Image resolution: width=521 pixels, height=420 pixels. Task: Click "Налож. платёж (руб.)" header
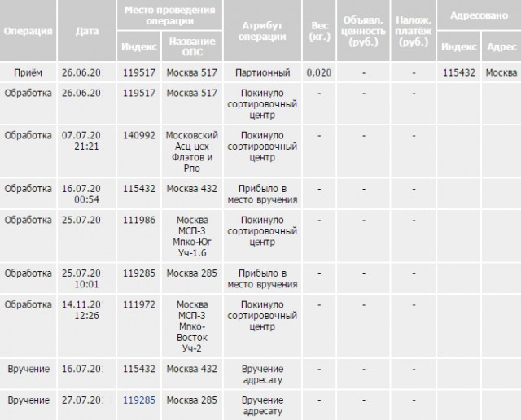tap(414, 31)
